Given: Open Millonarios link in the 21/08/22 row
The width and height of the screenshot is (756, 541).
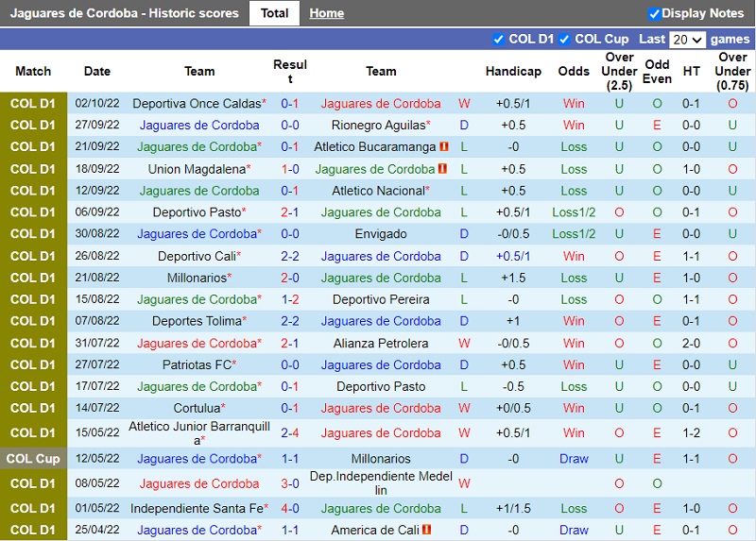Looking at the screenshot, I should click(199, 278).
